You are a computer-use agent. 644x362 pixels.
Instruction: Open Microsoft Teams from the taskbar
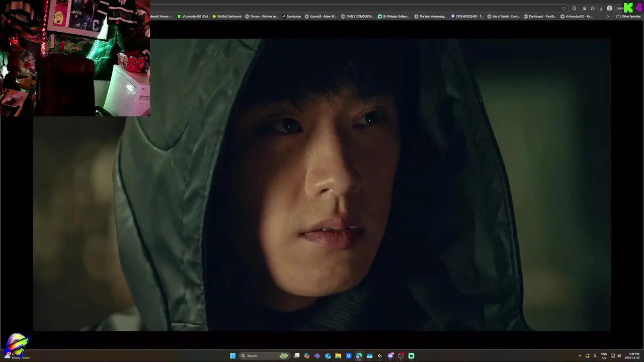coord(317,356)
